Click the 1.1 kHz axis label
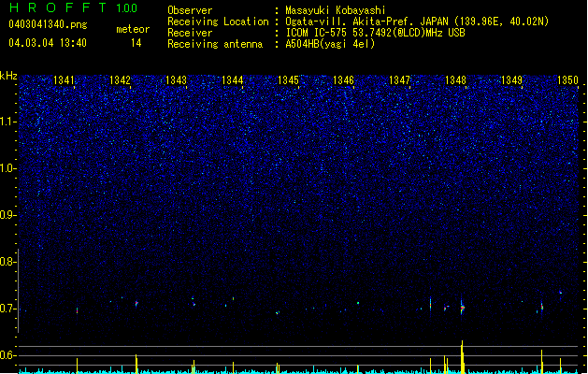The height and width of the screenshot is (374, 588). tap(8, 122)
